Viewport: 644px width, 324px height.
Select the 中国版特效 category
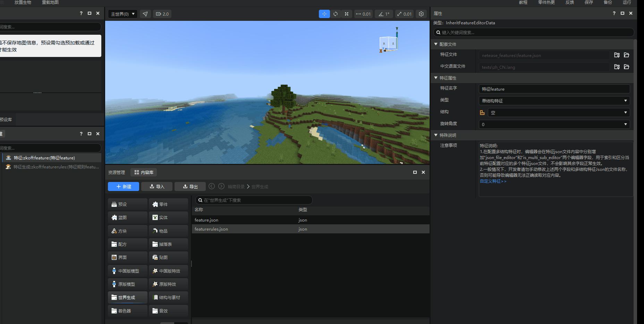click(x=168, y=271)
